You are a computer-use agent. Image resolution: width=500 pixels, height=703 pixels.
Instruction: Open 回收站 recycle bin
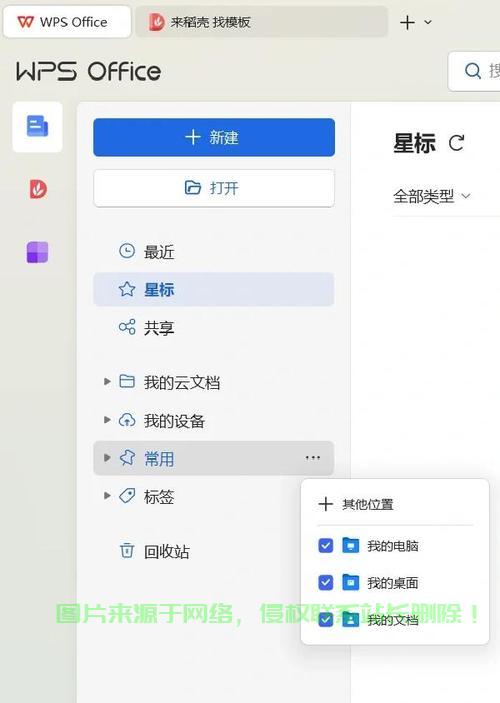tap(166, 551)
